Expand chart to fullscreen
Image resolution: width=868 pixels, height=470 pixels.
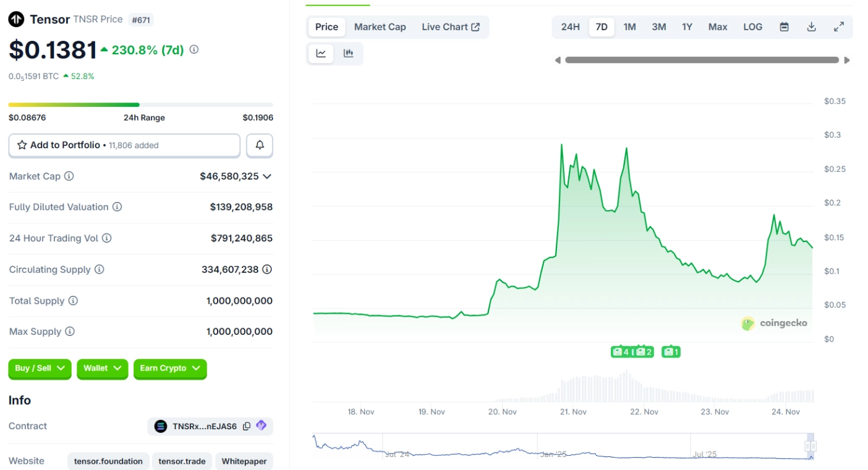coord(839,27)
